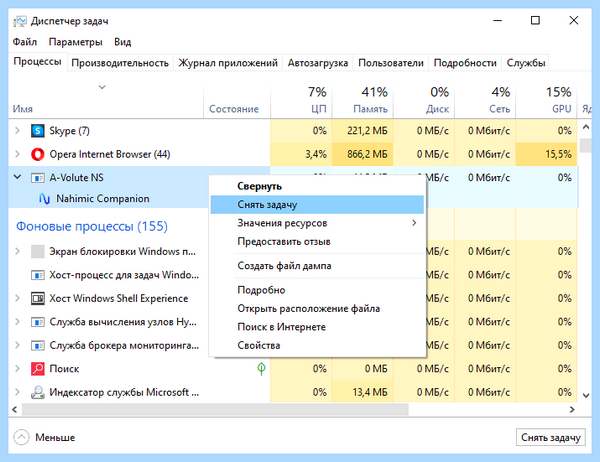
Task: Sort by the Память column header
Action: tap(363, 100)
